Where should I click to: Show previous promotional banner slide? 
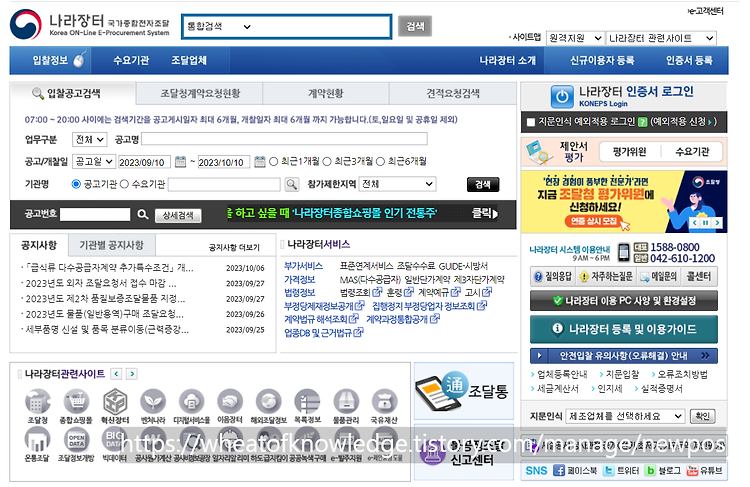(695, 223)
